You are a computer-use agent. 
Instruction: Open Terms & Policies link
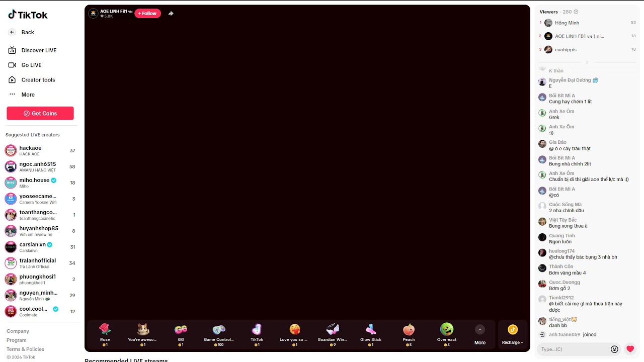25,349
